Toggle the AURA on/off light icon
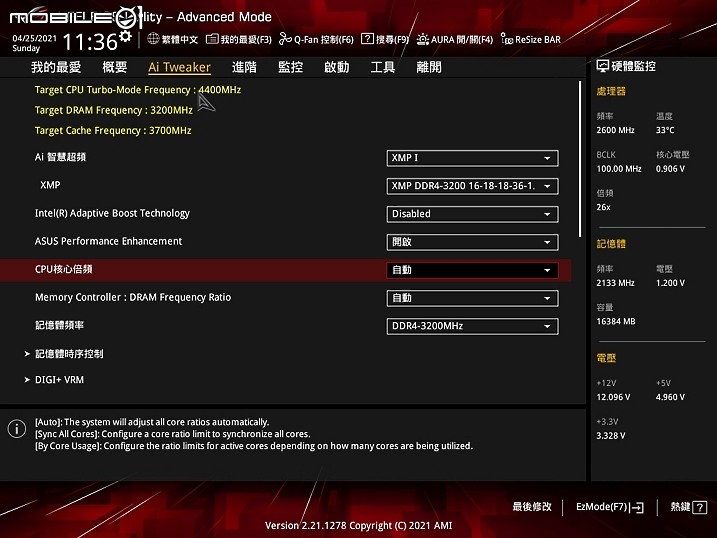This screenshot has width=717, height=538. [423, 39]
